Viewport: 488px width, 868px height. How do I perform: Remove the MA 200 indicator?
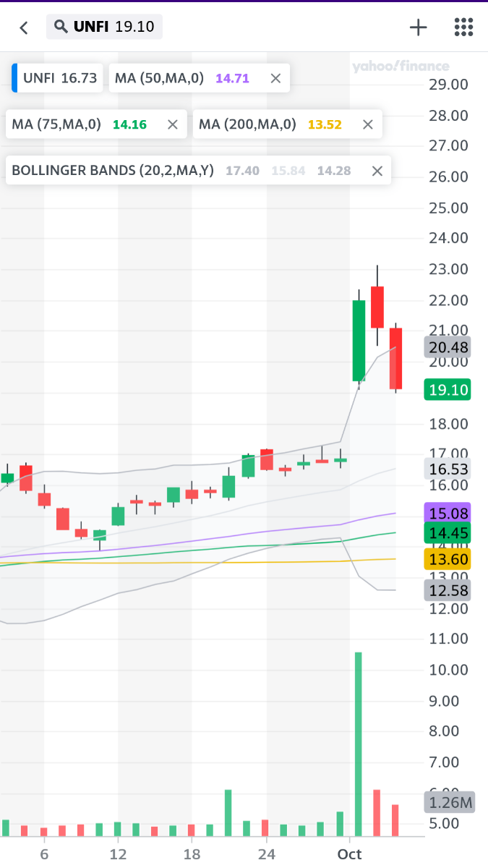point(367,124)
